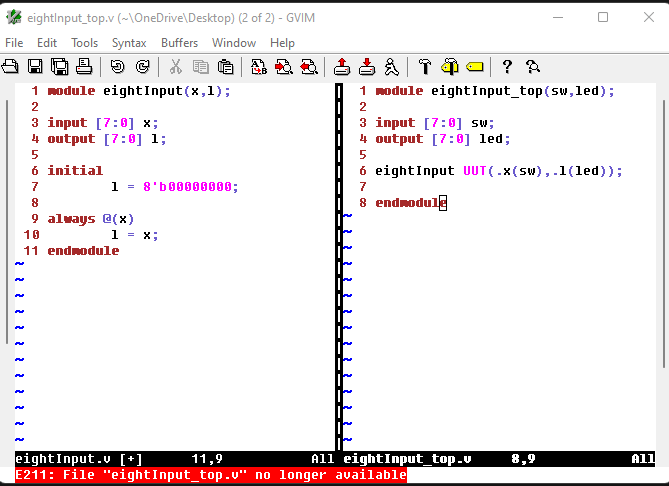Expand the Buffers menu
Viewport: 669px width, 486px height.
click(x=179, y=43)
